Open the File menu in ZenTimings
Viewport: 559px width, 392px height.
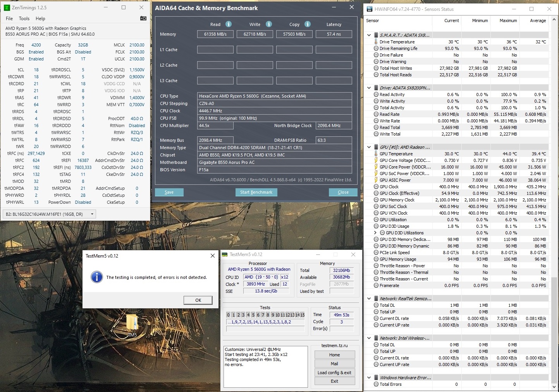(x=9, y=18)
